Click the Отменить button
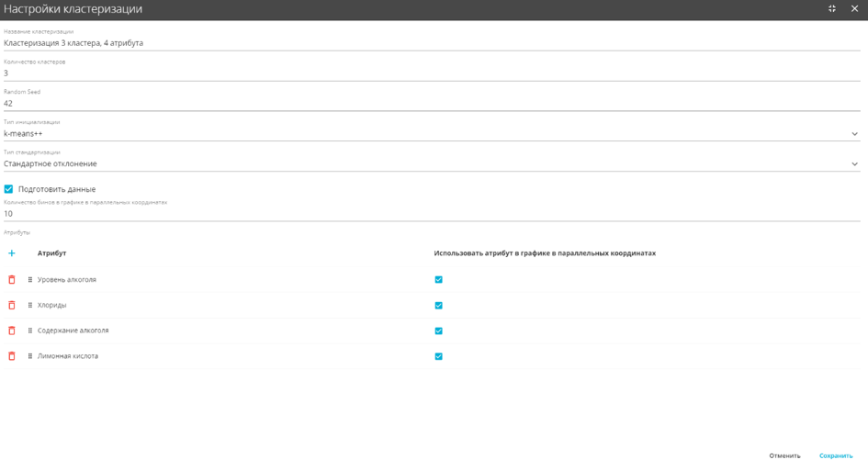This screenshot has height=471, width=868. click(x=784, y=455)
